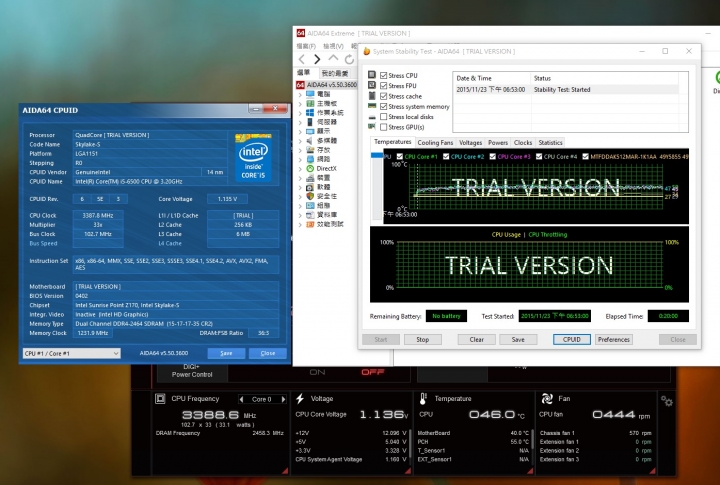Refresh the AIDA64 Extreme view

point(349,59)
